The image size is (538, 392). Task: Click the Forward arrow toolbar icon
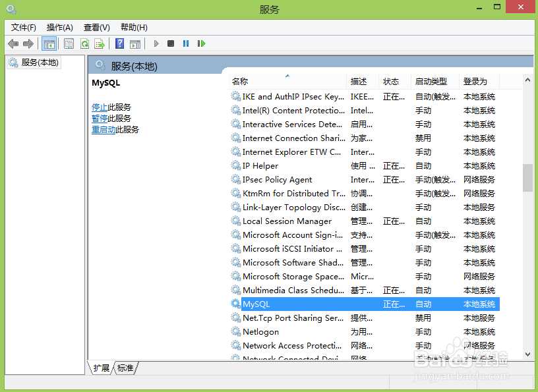(x=28, y=43)
